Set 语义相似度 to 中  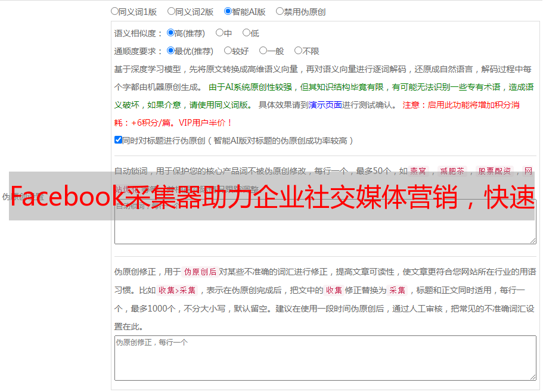(219, 33)
